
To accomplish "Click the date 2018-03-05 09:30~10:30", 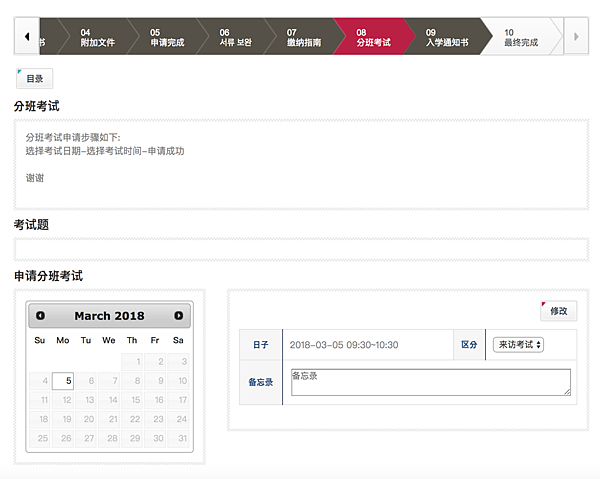I will click(344, 345).
